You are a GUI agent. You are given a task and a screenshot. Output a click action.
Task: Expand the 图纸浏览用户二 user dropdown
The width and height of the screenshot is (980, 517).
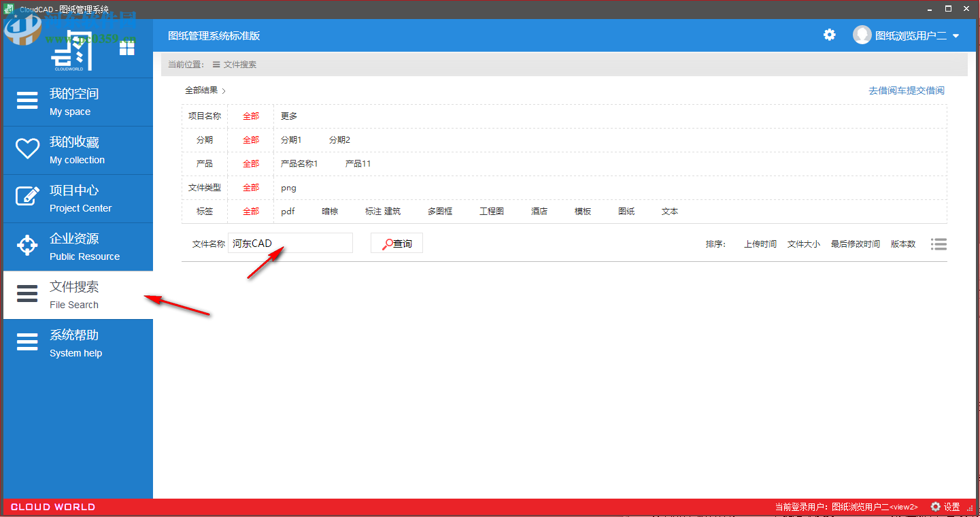point(956,35)
